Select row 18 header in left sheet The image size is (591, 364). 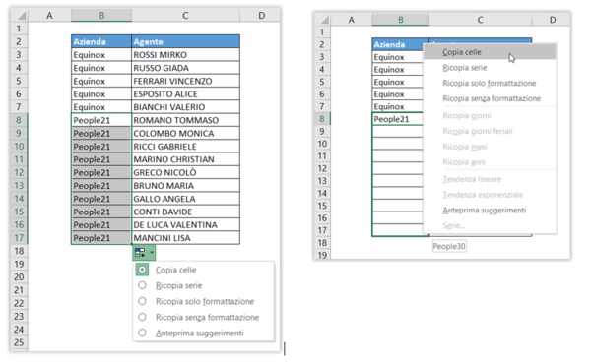coord(20,251)
